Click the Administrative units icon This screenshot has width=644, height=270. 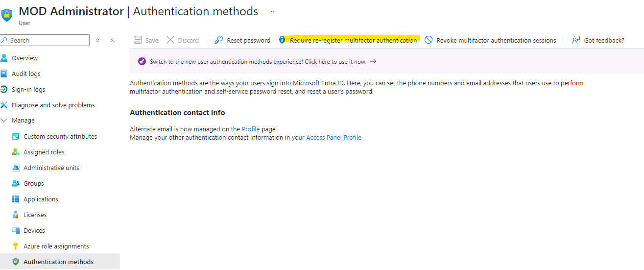15,168
